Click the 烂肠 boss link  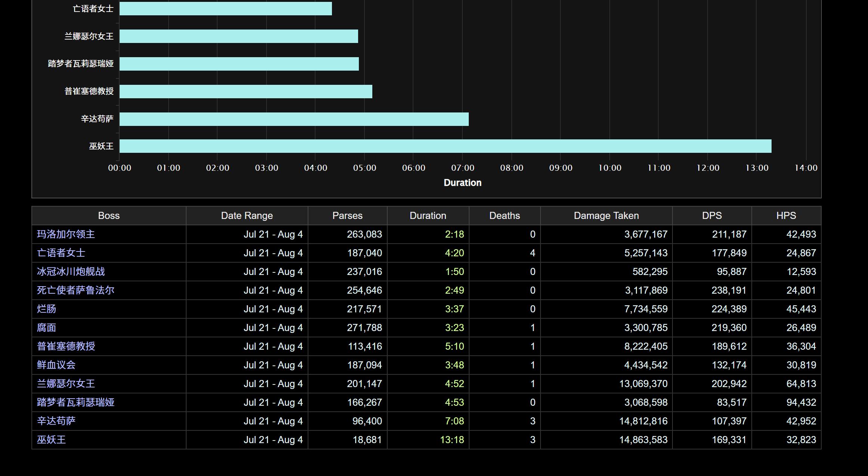[x=46, y=309]
